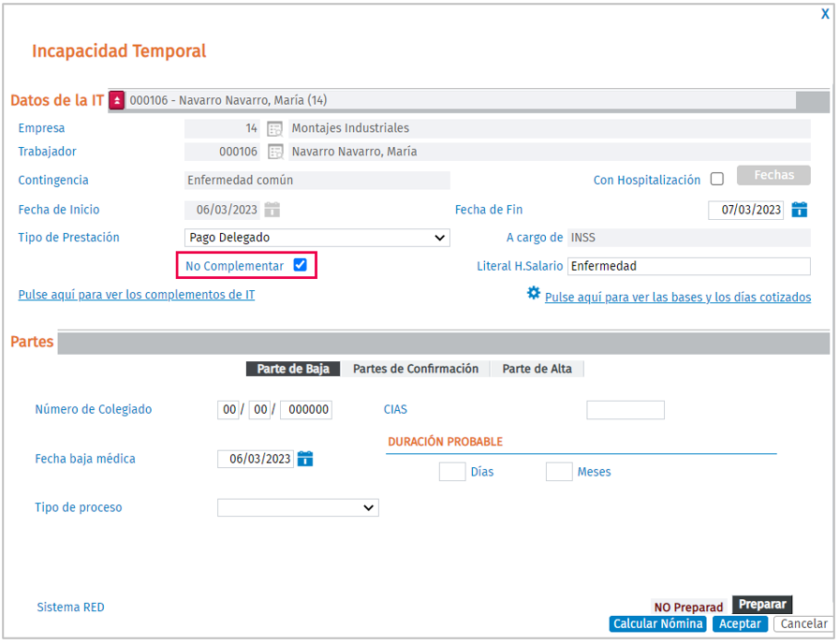Click the Preparar button
Screen dimensions: 839x644
761,605
